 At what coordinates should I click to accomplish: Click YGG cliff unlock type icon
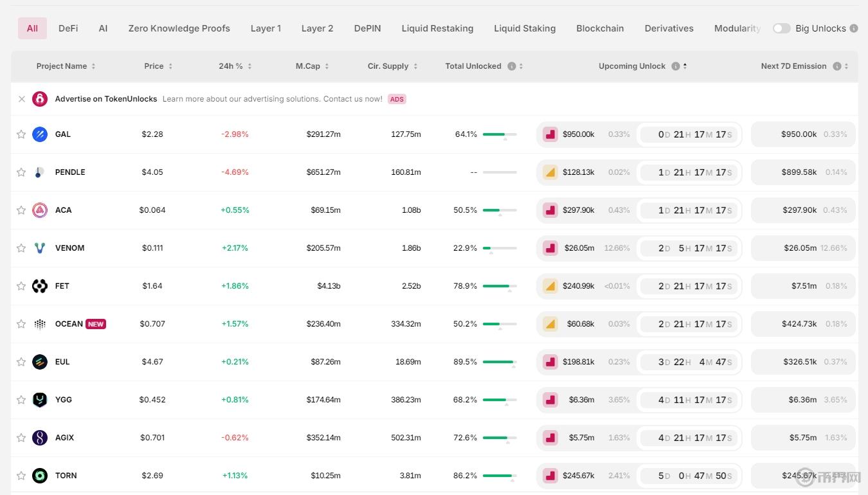pos(550,400)
